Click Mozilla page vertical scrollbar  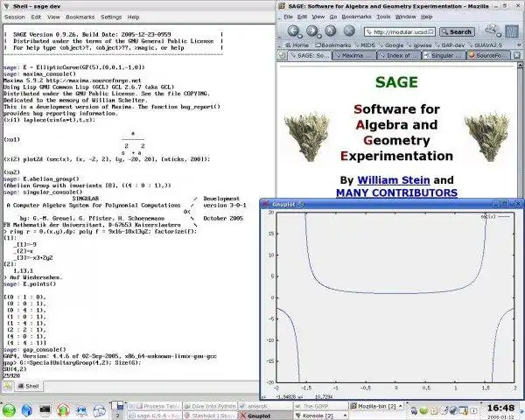(521, 130)
